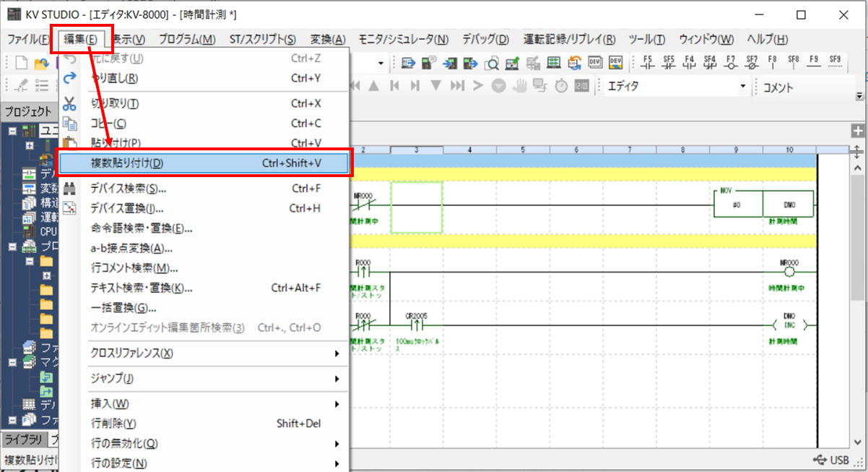The height and width of the screenshot is (472, 868).
Task: Click the MR000 output coil on rung
Action: (x=788, y=272)
